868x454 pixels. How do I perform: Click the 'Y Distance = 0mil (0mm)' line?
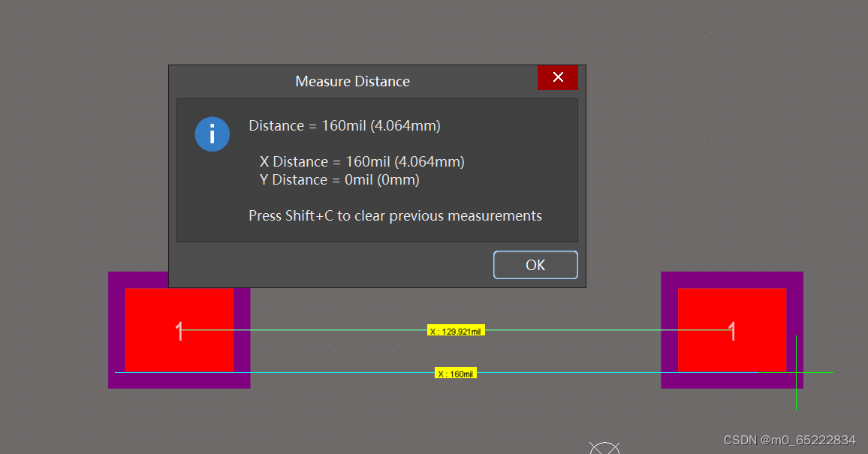339,179
